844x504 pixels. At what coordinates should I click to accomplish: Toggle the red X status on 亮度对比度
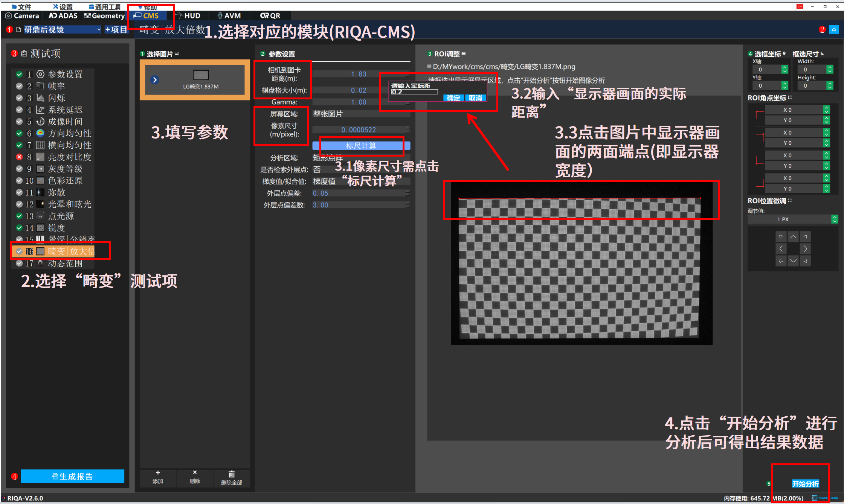point(19,157)
